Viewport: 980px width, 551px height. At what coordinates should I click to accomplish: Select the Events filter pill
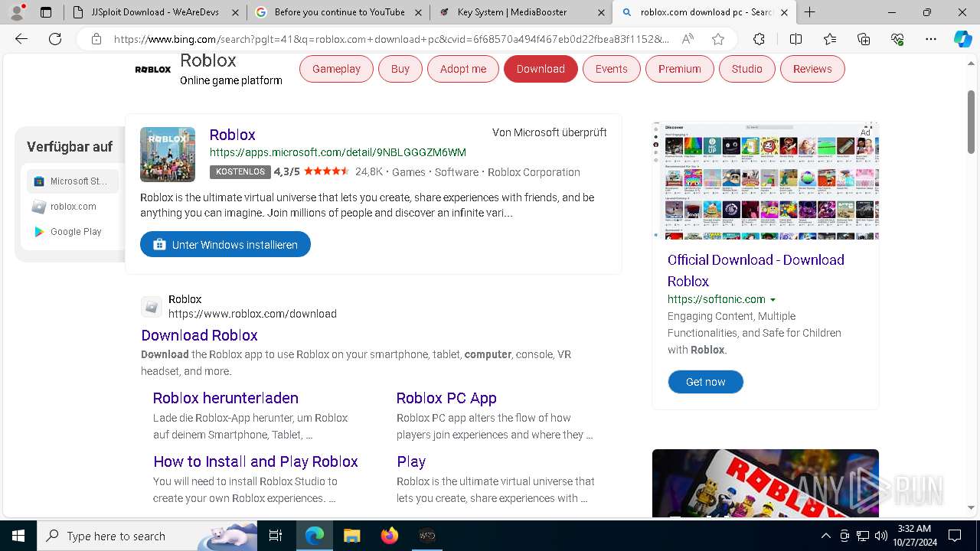(611, 69)
